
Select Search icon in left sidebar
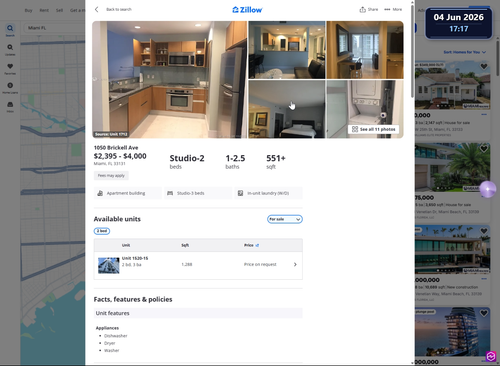(10, 30)
